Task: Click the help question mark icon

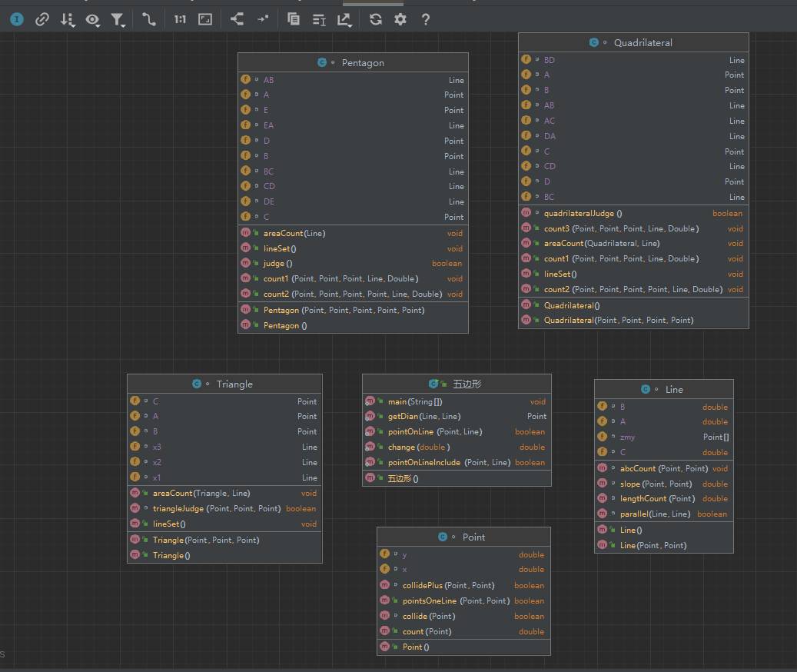Action: click(426, 19)
